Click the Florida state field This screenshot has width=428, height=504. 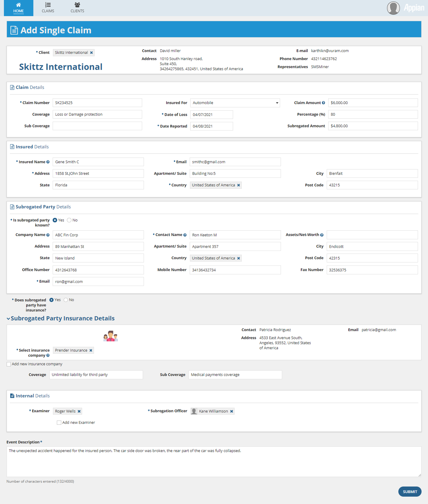98,185
